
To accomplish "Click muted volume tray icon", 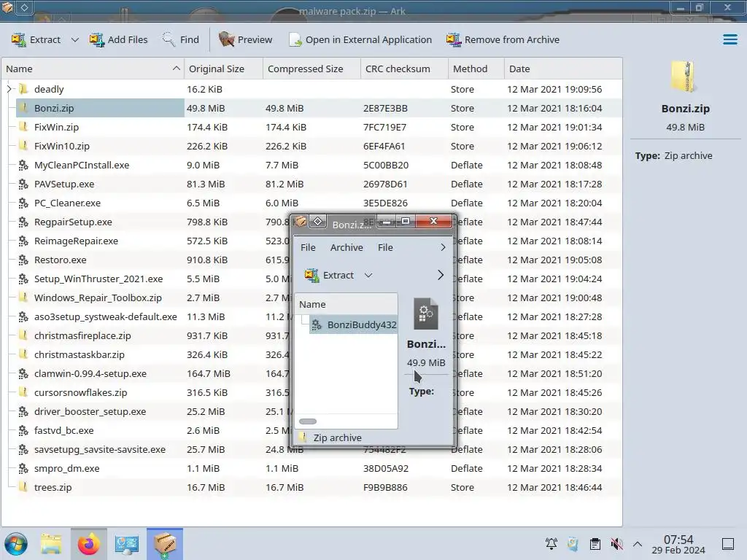I will click(x=616, y=544).
